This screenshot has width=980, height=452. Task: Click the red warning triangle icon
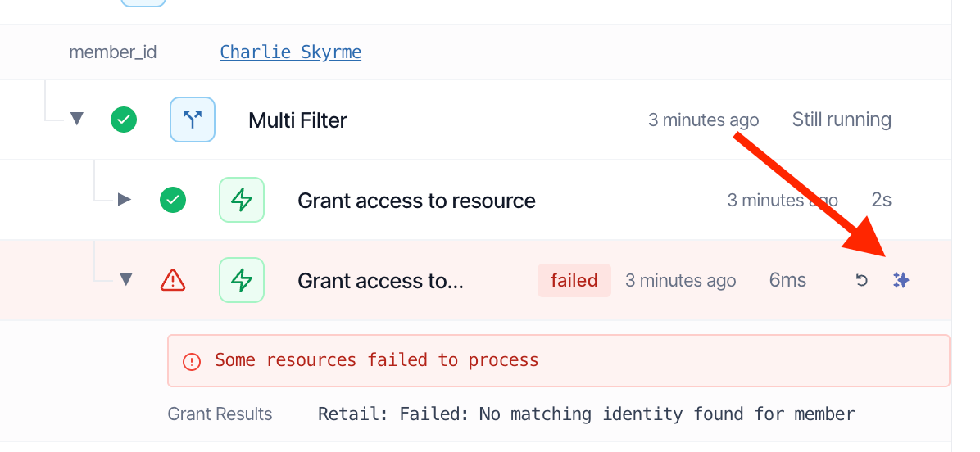(x=173, y=280)
